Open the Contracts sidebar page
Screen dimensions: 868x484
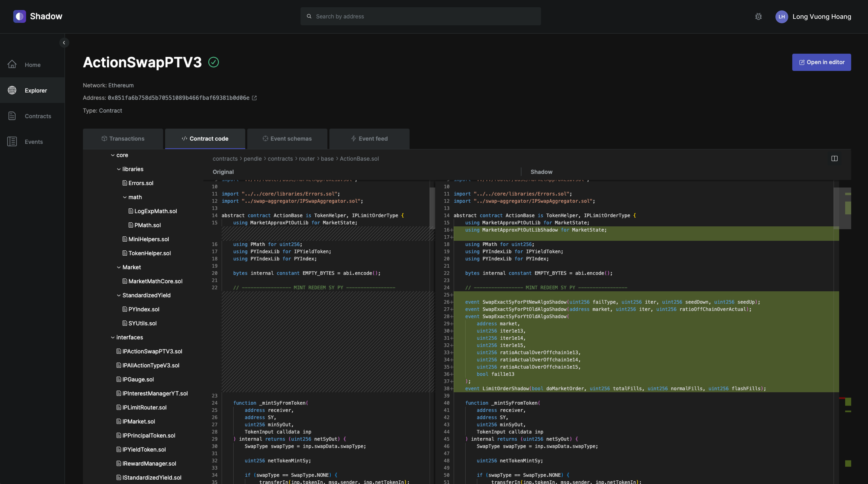pyautogui.click(x=38, y=116)
